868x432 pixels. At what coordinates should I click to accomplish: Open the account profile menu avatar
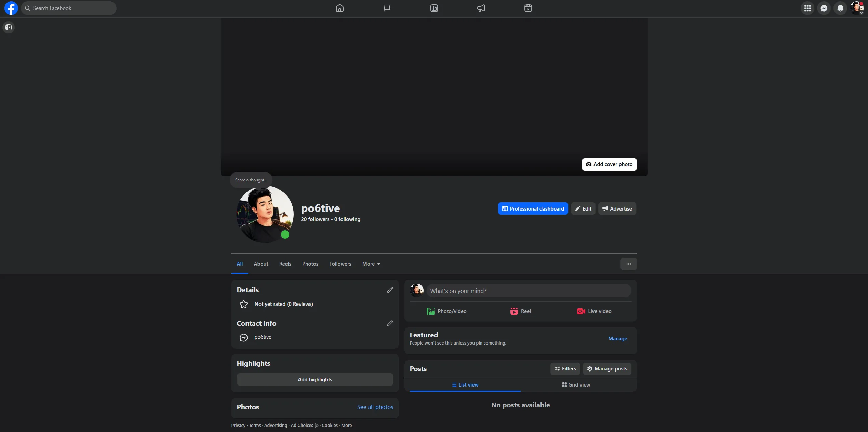[x=857, y=8]
